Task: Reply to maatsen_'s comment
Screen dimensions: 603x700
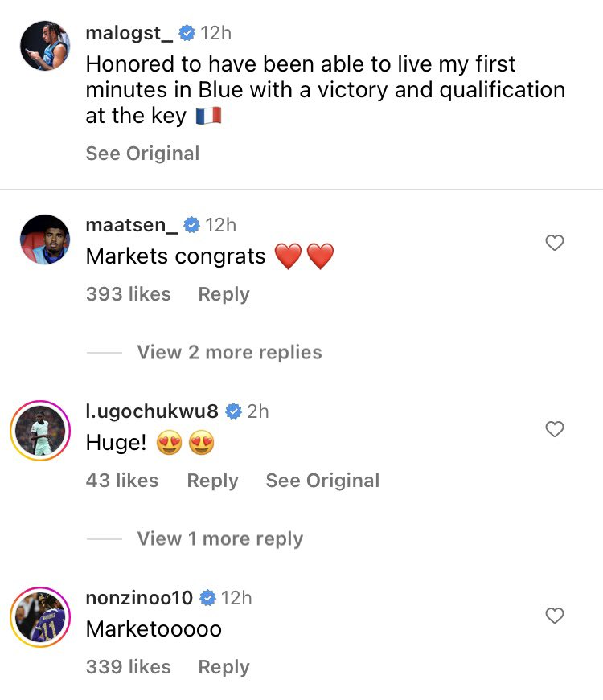Action: [223, 294]
